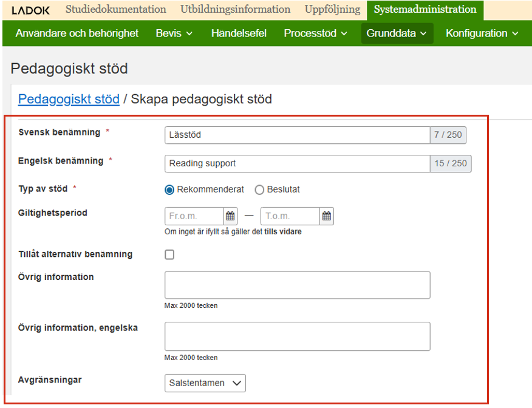
Task: Switch to the Uppföljning tab
Action: 333,10
